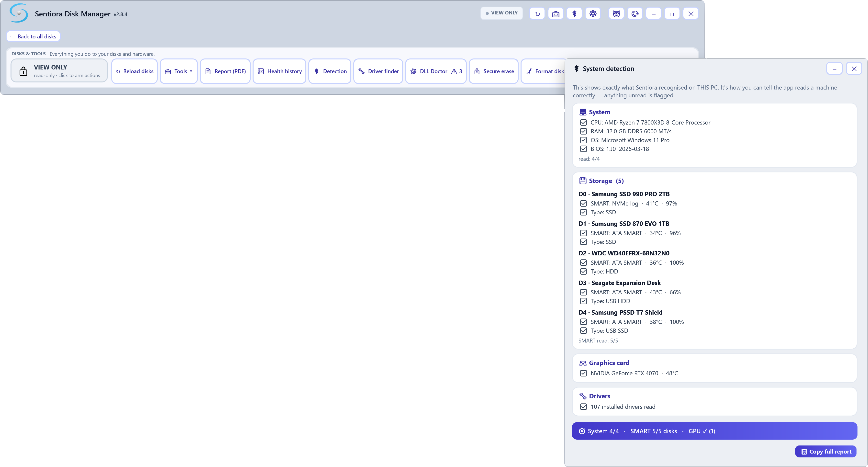Image resolution: width=868 pixels, height=467 pixels.
Task: Select the D2 · WDC WD40EFRX-68N32N0 heading
Action: point(624,253)
